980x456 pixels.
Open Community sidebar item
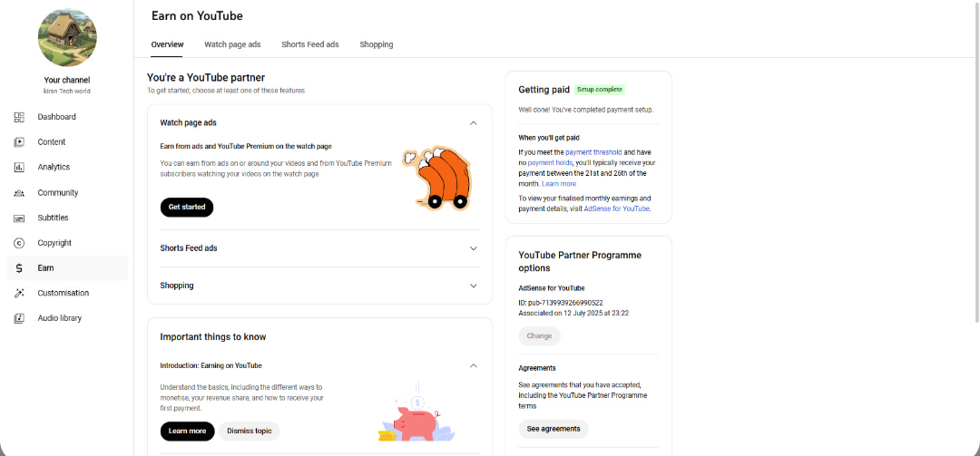click(x=67, y=193)
